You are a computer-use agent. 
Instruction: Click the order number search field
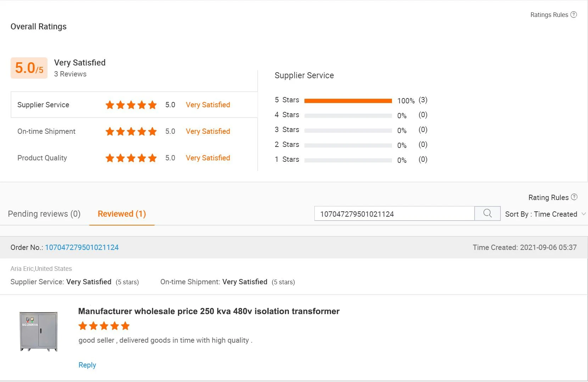point(394,214)
